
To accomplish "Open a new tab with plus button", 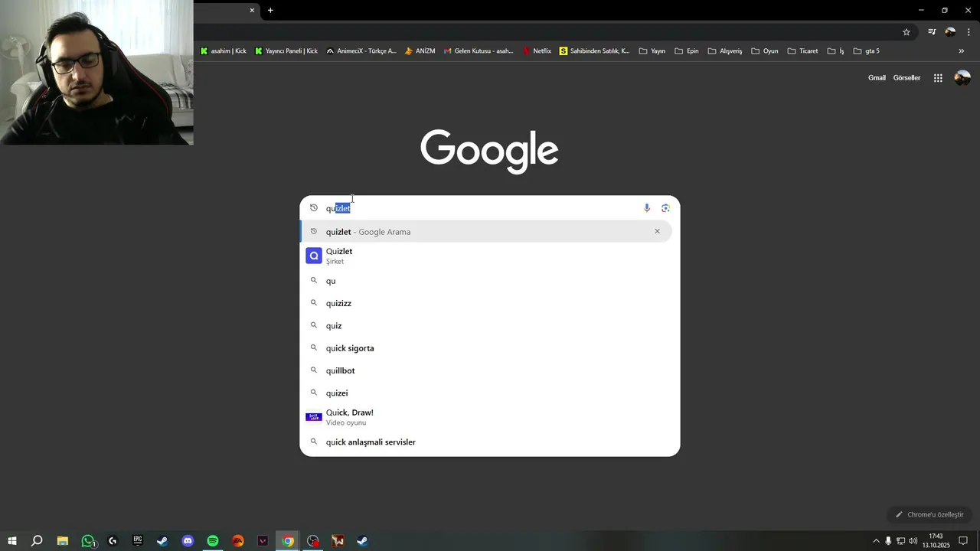I will [270, 11].
